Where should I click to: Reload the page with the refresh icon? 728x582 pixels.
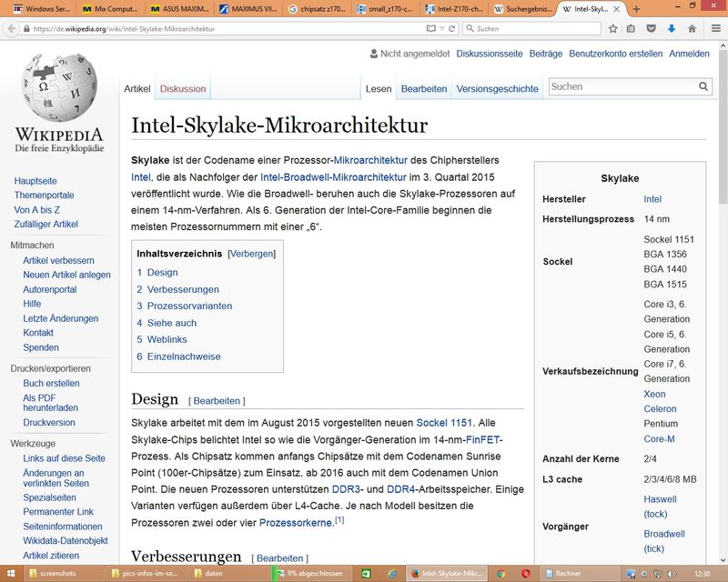click(x=450, y=28)
